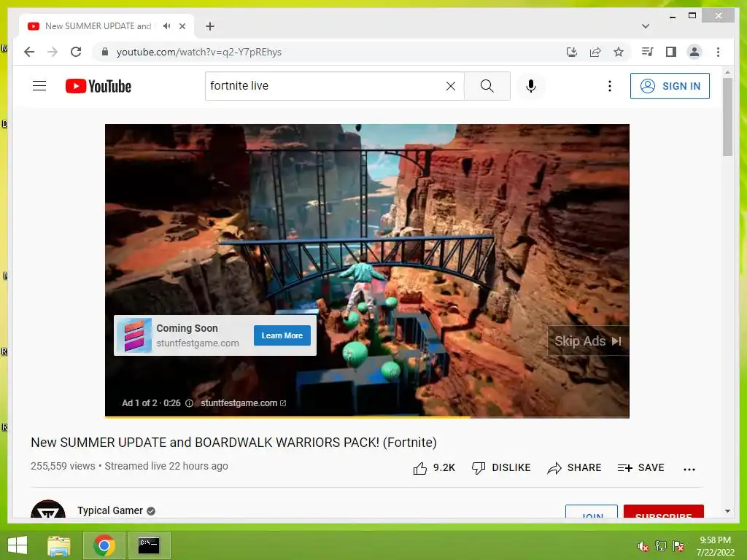
Task: Click the Skip Ads button
Action: pyautogui.click(x=588, y=341)
